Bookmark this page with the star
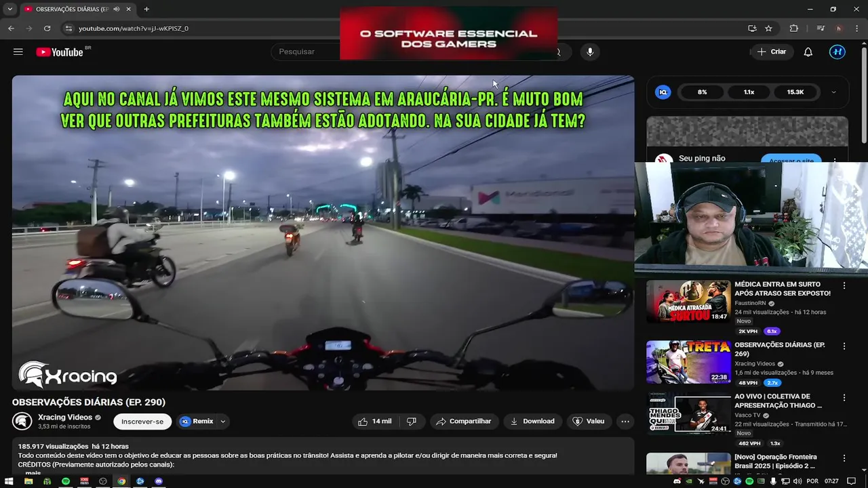Image resolution: width=868 pixels, height=488 pixels. tap(768, 28)
